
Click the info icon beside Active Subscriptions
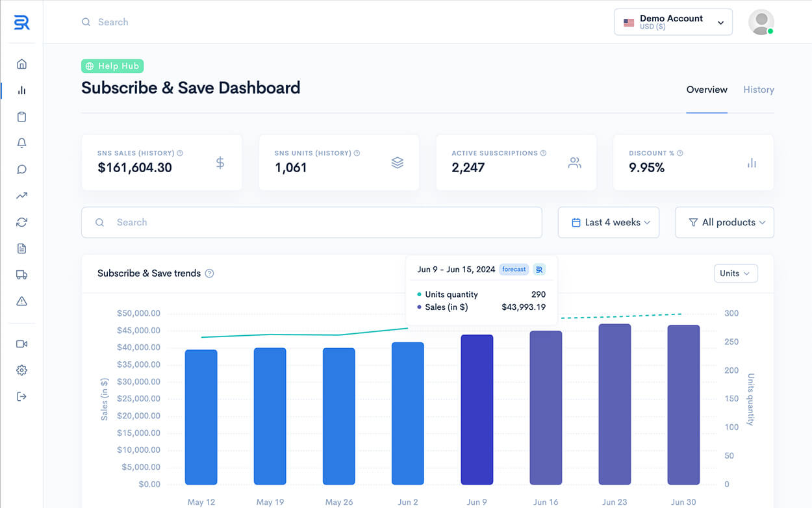[x=543, y=153]
